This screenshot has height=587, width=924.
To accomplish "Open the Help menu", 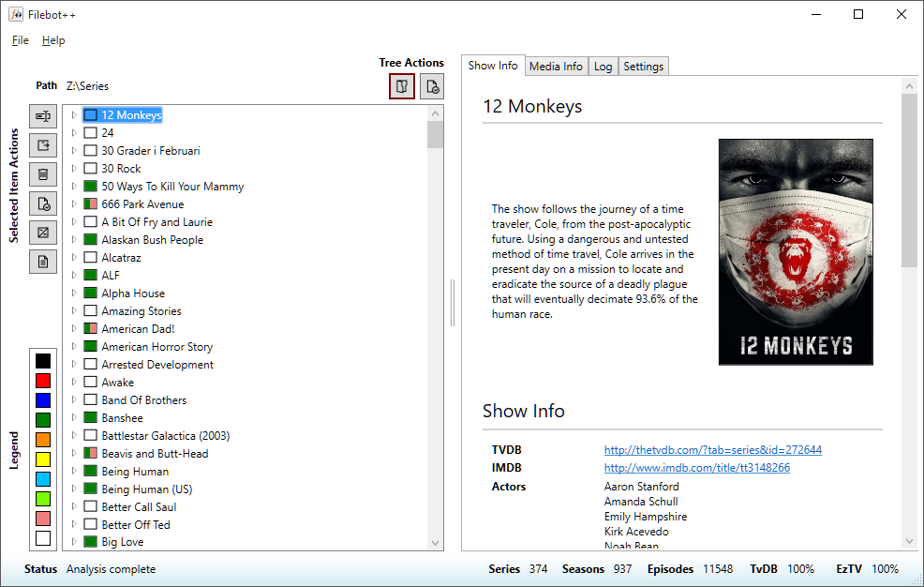I will [53, 40].
